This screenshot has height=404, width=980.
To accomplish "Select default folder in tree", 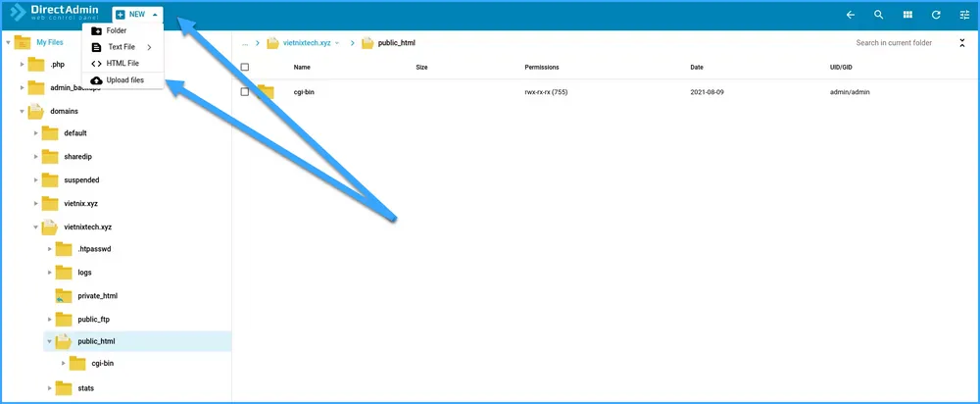I will pos(75,133).
